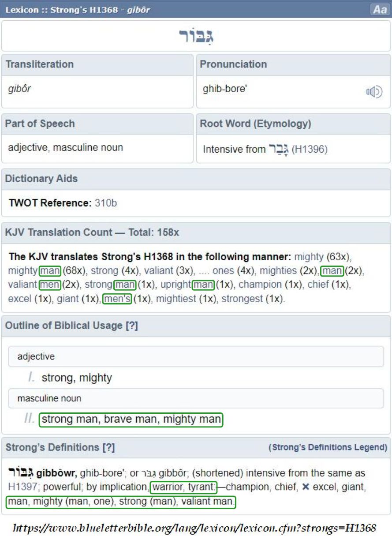Click the Aa font settings icon

pyautogui.click(x=379, y=10)
